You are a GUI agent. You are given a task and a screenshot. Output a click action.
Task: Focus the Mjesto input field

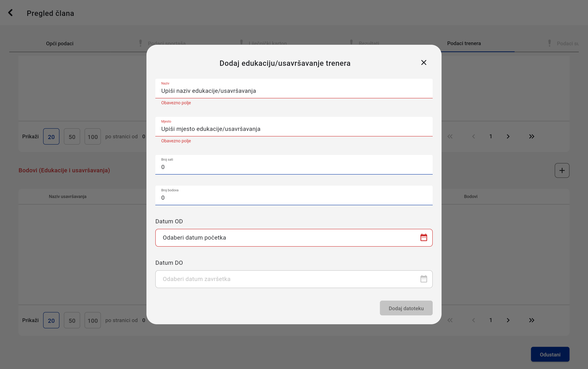click(x=294, y=129)
